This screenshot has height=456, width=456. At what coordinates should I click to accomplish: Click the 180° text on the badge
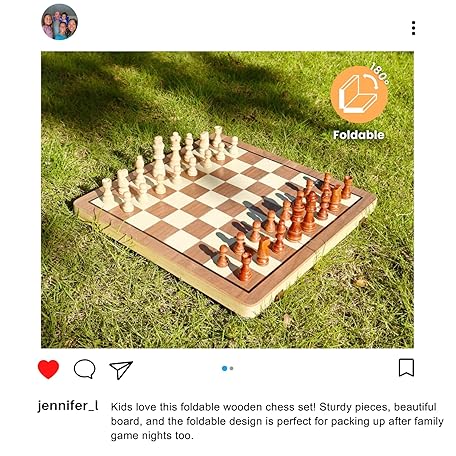click(380, 73)
